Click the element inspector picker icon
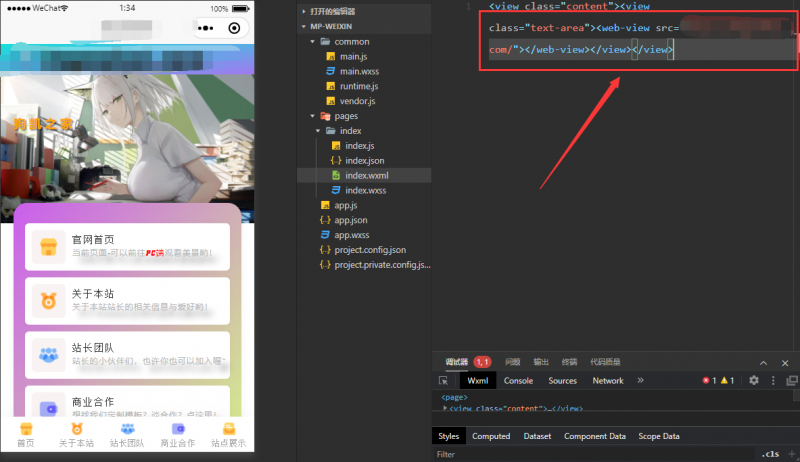 point(443,381)
